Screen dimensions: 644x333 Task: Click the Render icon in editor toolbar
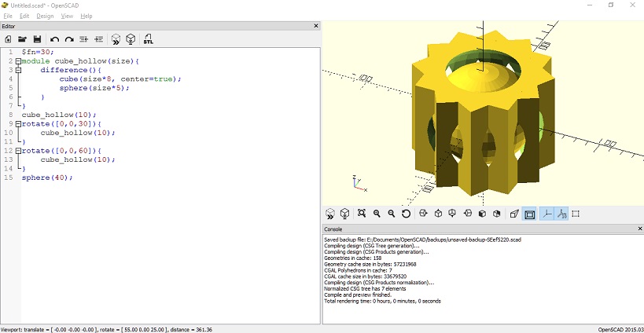tap(131, 39)
